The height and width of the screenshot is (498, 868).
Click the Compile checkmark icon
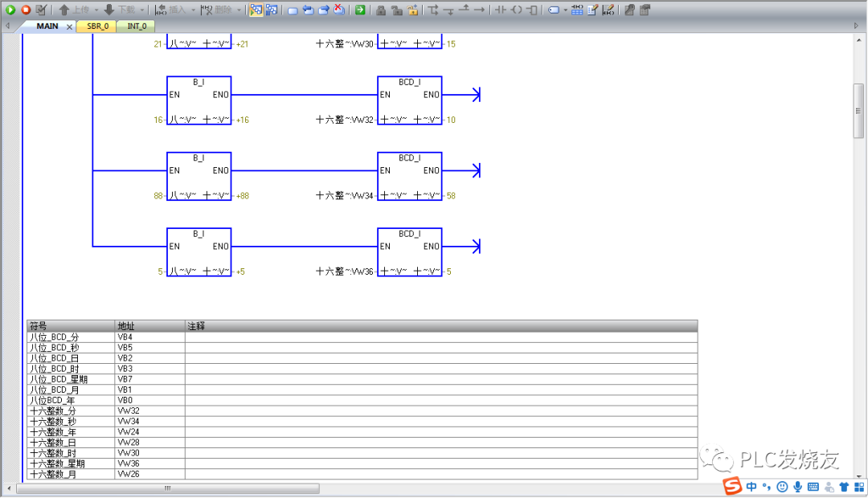coord(41,10)
